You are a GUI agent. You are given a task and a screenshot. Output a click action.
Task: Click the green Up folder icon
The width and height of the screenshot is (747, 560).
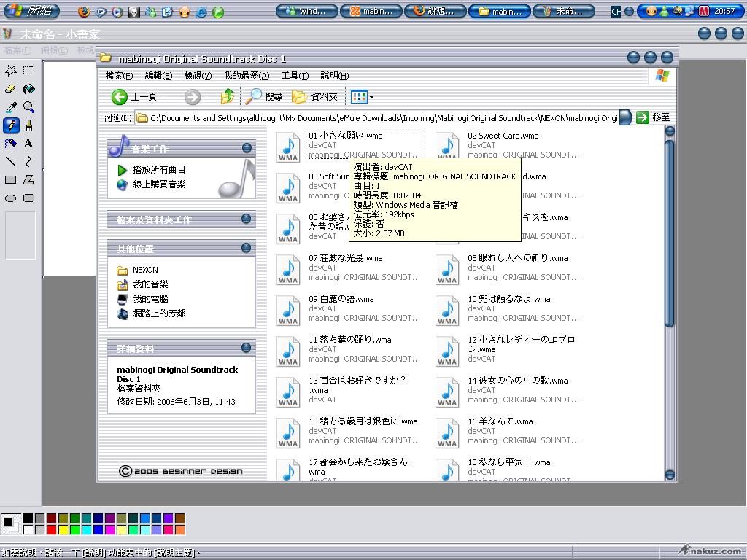pos(228,97)
